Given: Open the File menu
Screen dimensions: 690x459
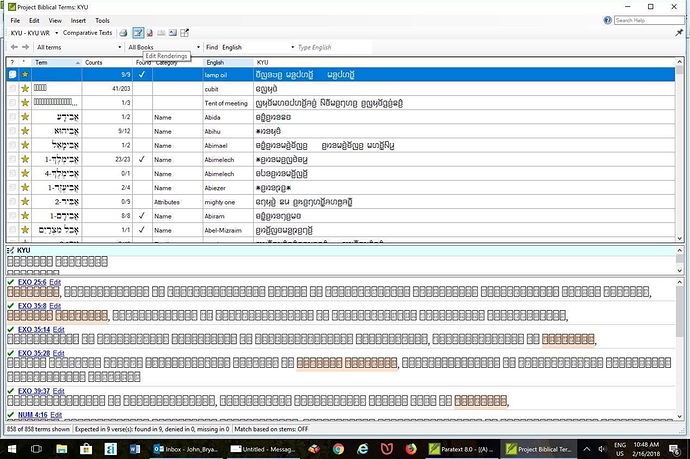Looking at the screenshot, I should pos(15,20).
